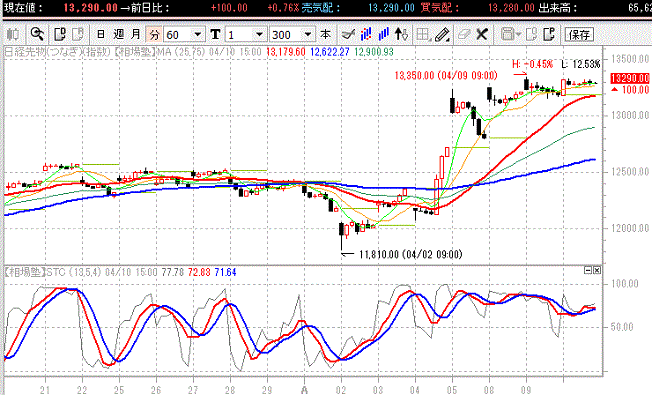Image resolution: width=652 pixels, height=395 pixels.
Task: Click the up-down arrows icon
Action: 401,35
